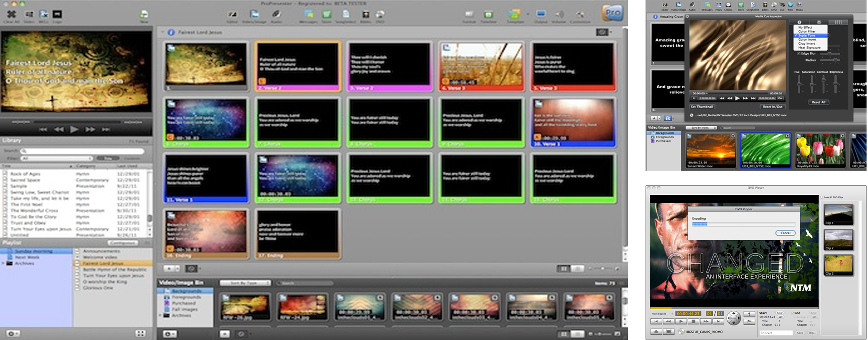The width and height of the screenshot is (868, 340).
Task: Open the Sort By Index dropdown
Action: (701, 128)
